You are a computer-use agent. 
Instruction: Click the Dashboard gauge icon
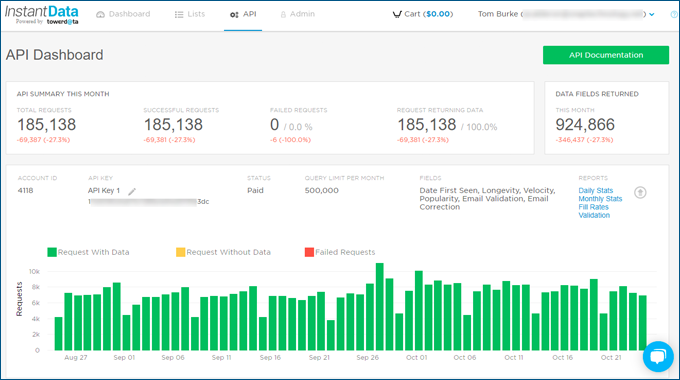pos(100,14)
